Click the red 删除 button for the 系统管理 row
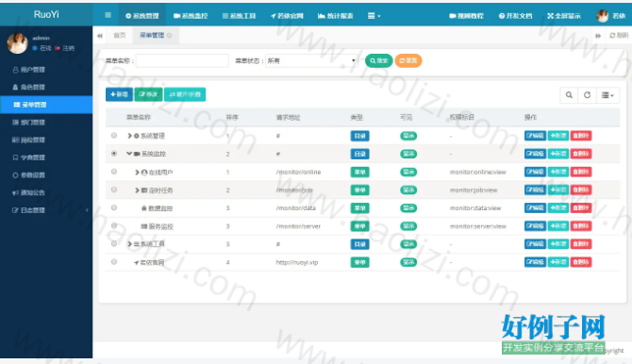The height and width of the screenshot is (364, 632). click(x=581, y=136)
